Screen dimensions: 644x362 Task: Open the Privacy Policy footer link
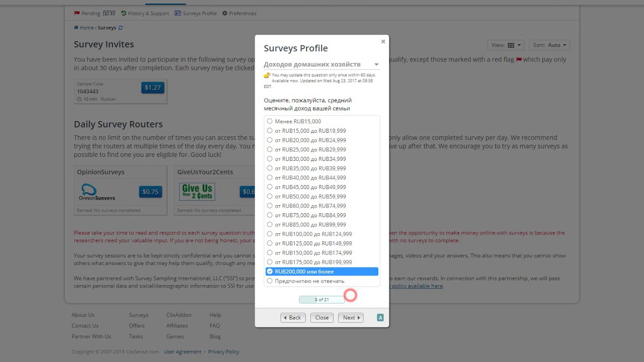pyautogui.click(x=224, y=352)
